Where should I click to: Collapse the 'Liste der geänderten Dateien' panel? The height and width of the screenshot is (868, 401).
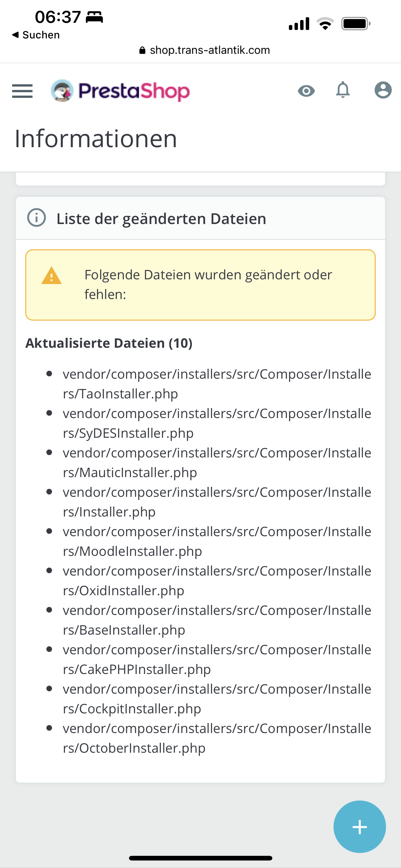(161, 218)
